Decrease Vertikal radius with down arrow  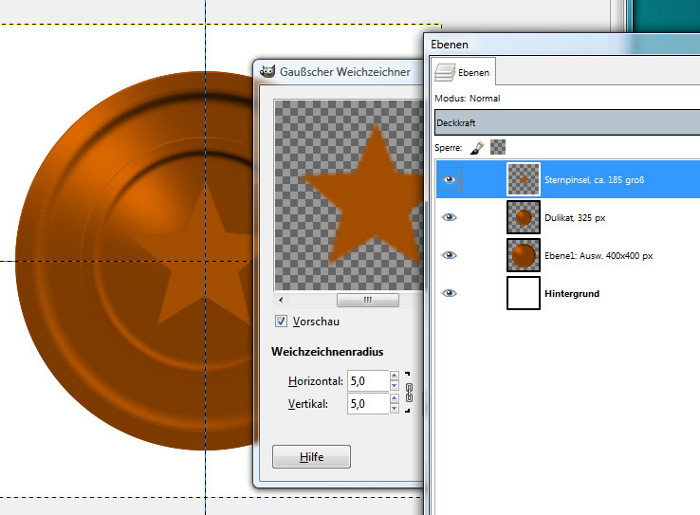click(x=394, y=409)
